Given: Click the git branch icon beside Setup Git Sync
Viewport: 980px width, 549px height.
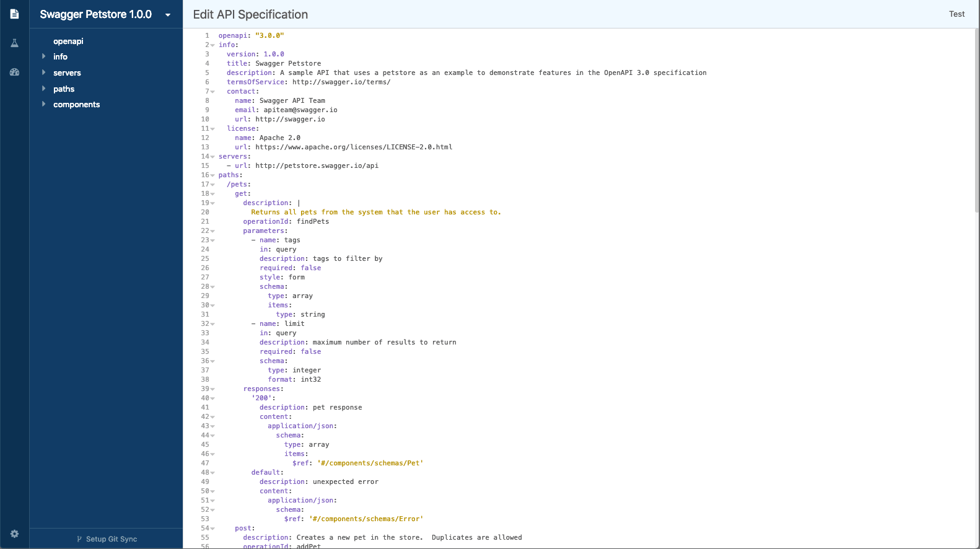Looking at the screenshot, I should click(x=79, y=539).
